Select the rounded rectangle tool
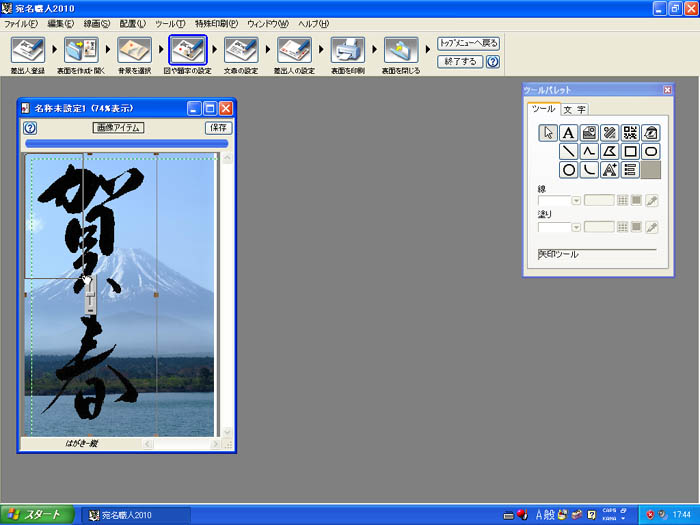This screenshot has height=525, width=700. point(651,152)
